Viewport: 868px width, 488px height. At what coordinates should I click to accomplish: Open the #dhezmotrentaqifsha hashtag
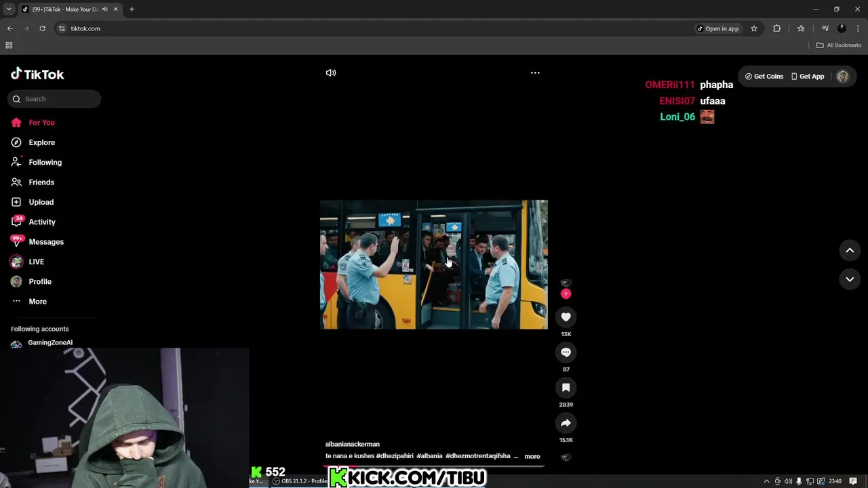pyautogui.click(x=478, y=456)
